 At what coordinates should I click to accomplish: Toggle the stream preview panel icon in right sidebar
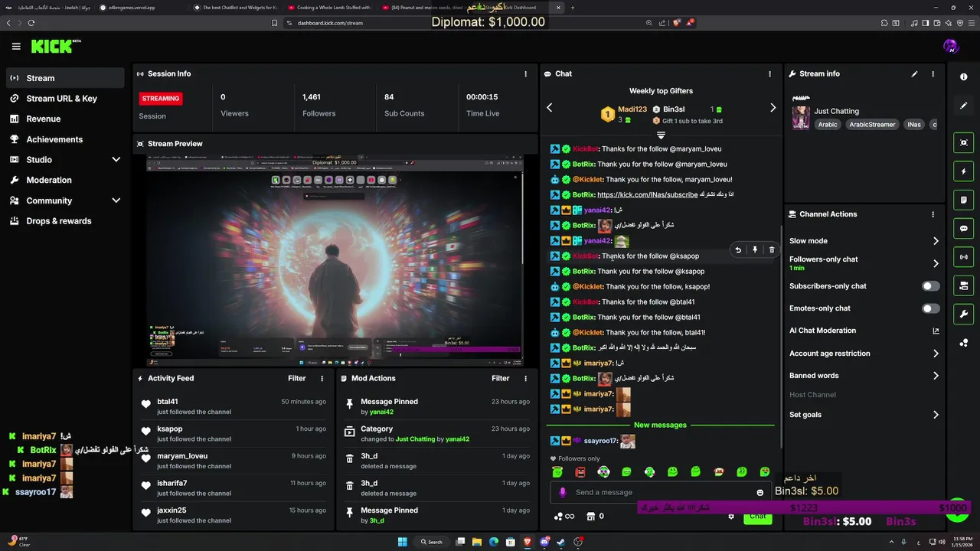point(964,142)
